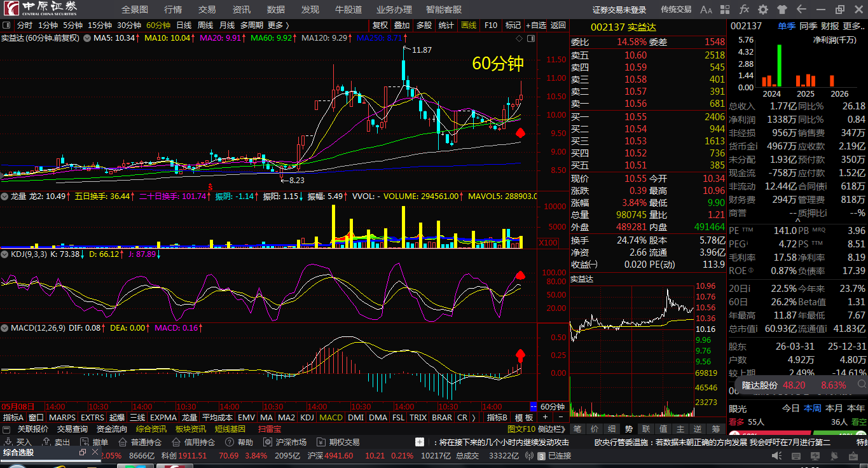Click the search icon next to 隆达股份
The width and height of the screenshot is (868, 468).
(x=860, y=385)
